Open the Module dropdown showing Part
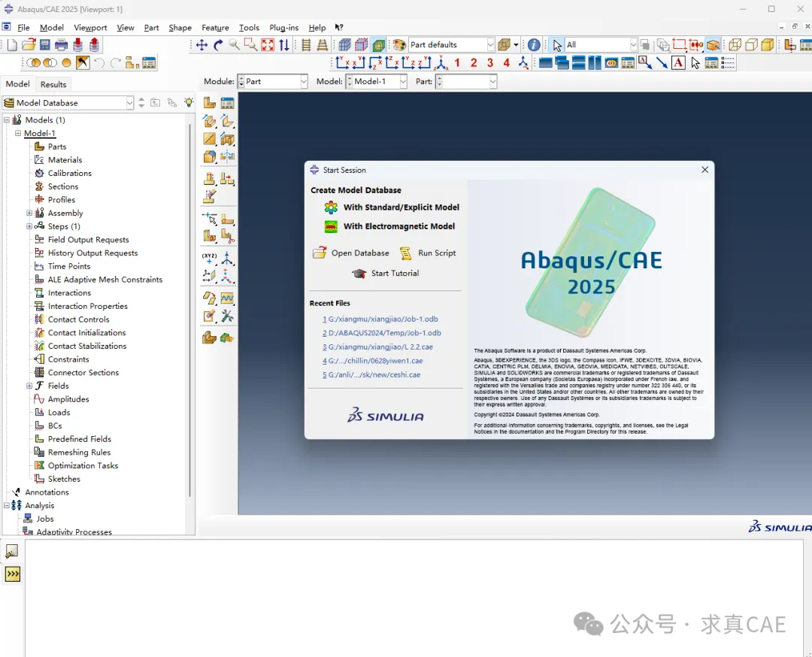The height and width of the screenshot is (657, 812). coord(272,81)
